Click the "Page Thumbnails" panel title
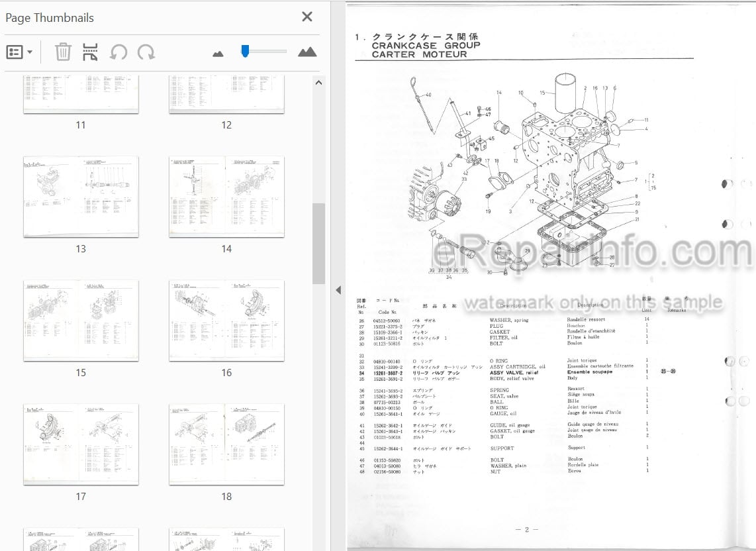 tap(50, 18)
